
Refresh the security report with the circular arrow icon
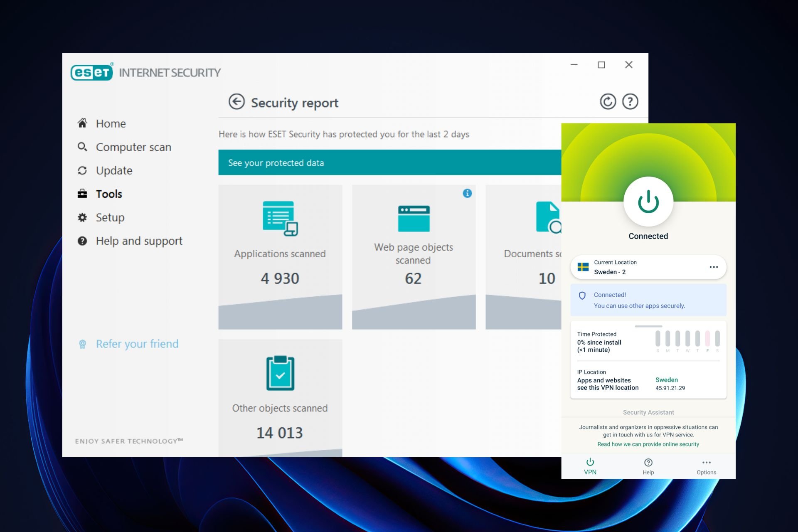point(608,101)
